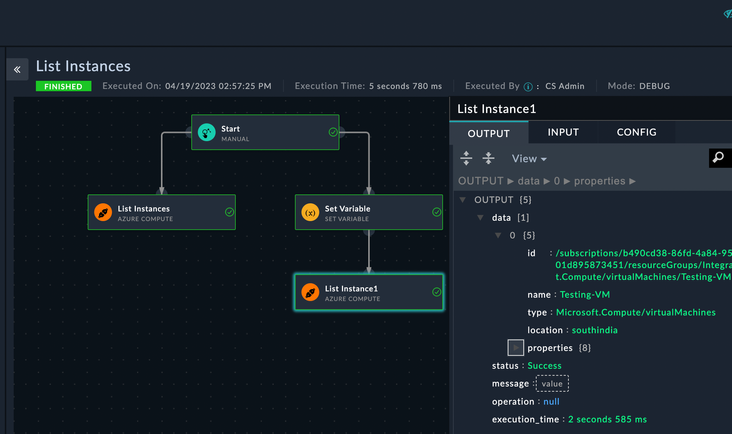Image resolution: width=732 pixels, height=434 pixels.
Task: Click the message value field
Action: (552, 384)
